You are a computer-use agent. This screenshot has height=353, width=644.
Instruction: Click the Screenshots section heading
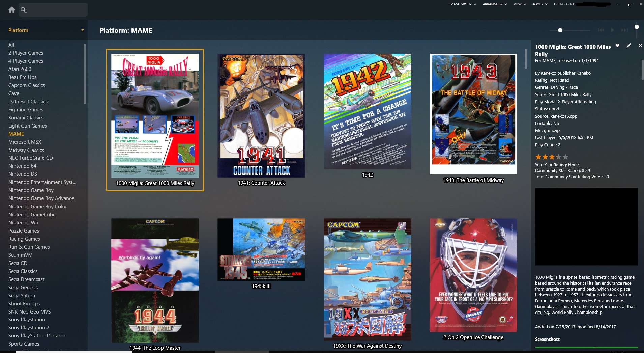(547, 339)
